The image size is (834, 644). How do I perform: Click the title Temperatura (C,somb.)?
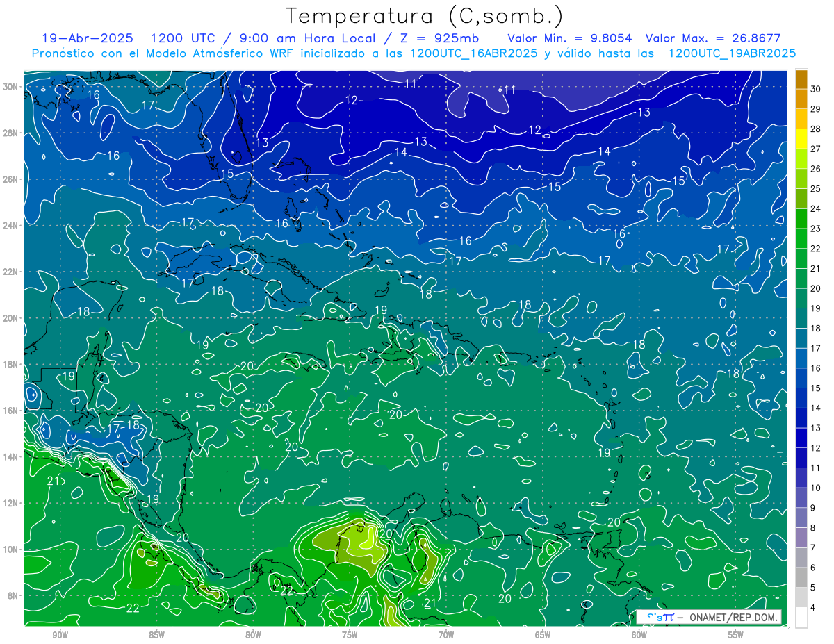point(425,16)
